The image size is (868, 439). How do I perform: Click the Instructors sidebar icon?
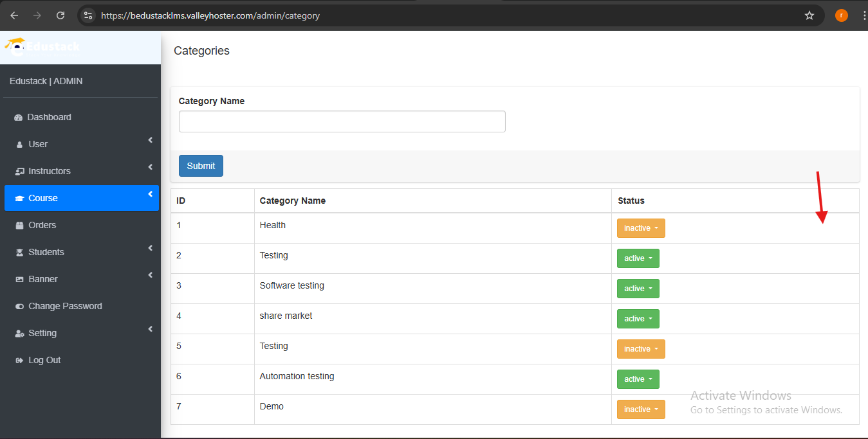pyautogui.click(x=19, y=172)
